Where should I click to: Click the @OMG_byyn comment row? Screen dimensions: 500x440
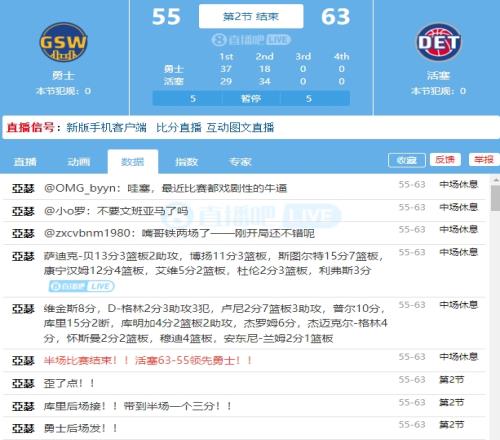click(244, 188)
